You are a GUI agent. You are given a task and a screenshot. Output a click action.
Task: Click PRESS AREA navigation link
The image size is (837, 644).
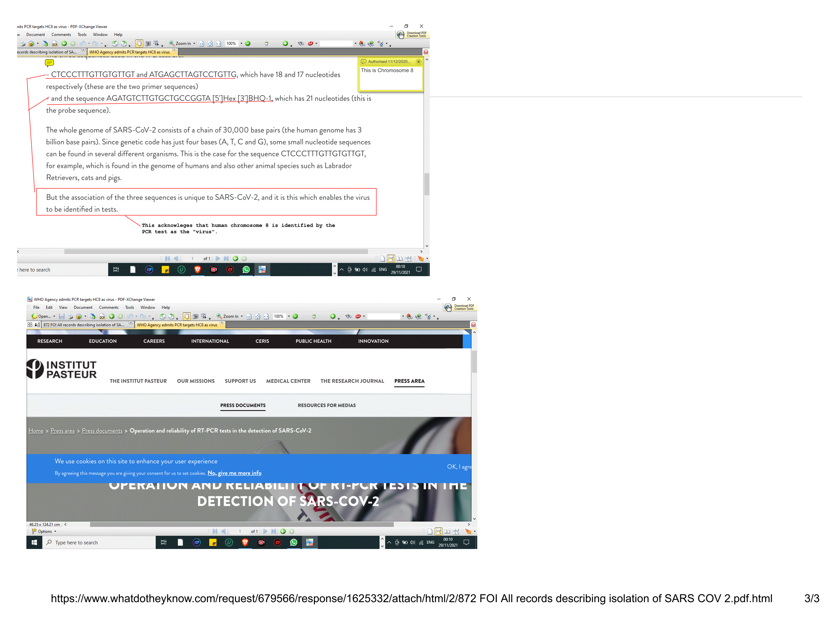click(409, 381)
